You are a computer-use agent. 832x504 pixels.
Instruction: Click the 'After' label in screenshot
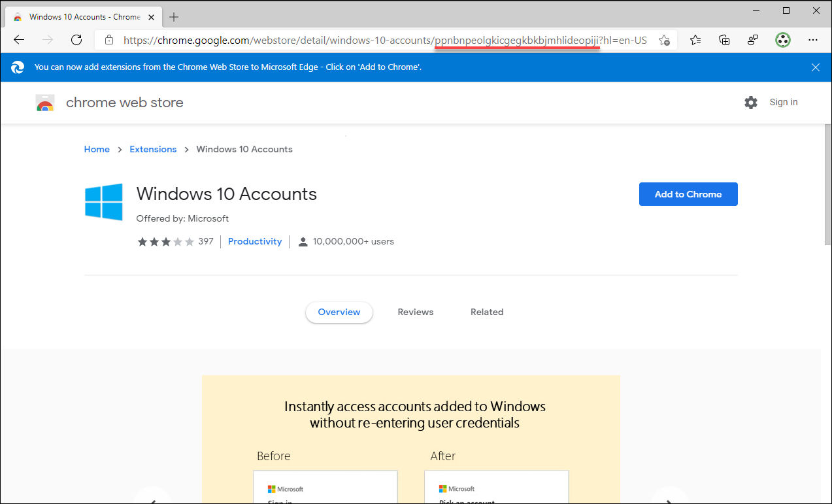(x=443, y=456)
